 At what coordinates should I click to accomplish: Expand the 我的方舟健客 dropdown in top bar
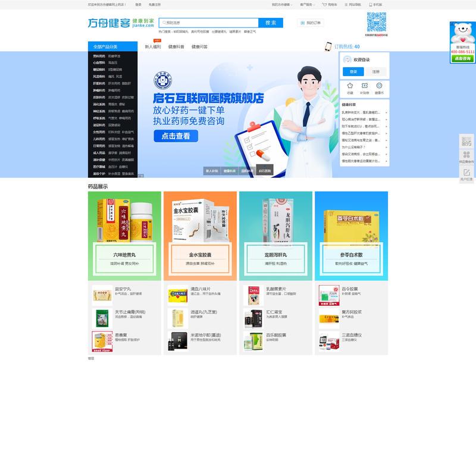[281, 5]
